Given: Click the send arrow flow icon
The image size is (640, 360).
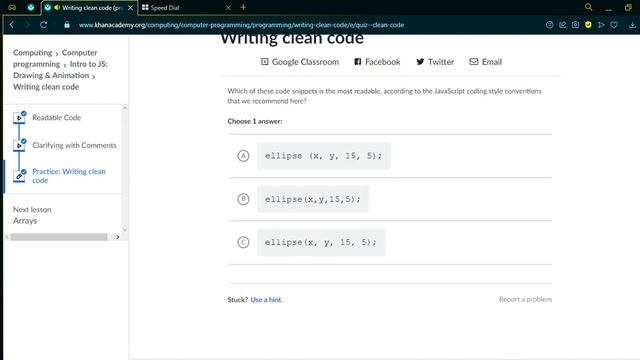Looking at the screenshot, I should (x=601, y=25).
